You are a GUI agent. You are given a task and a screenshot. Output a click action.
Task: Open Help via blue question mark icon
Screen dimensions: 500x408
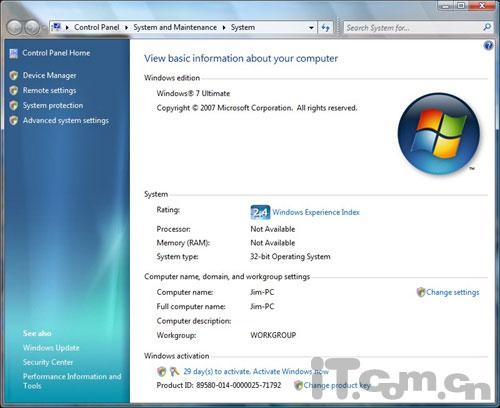[x=488, y=45]
